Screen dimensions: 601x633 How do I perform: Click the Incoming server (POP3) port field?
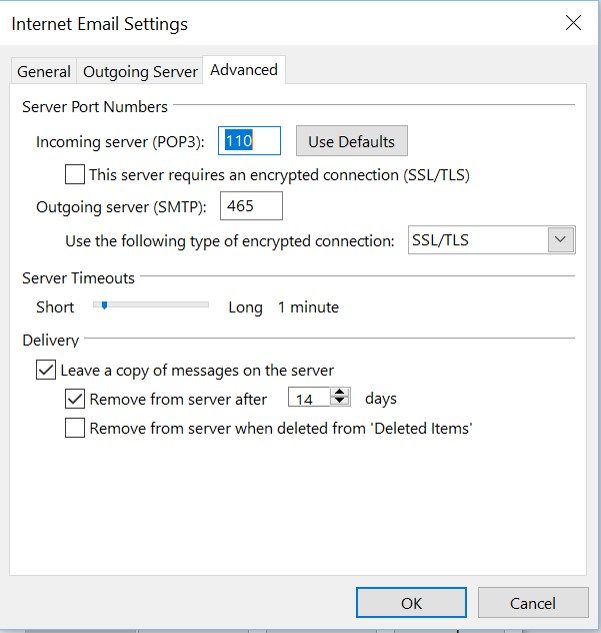point(249,141)
